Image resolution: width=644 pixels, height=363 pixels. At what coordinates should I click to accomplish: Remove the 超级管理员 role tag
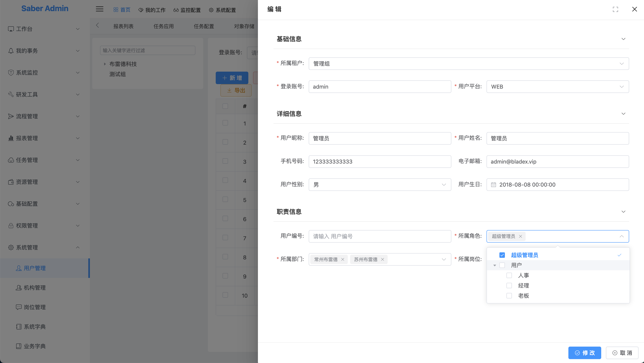pos(520,236)
